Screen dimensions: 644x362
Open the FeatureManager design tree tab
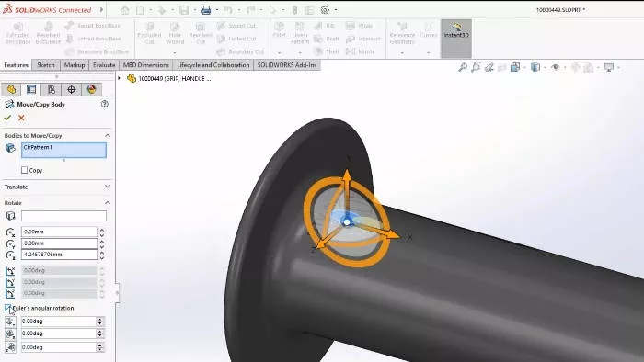pos(11,89)
